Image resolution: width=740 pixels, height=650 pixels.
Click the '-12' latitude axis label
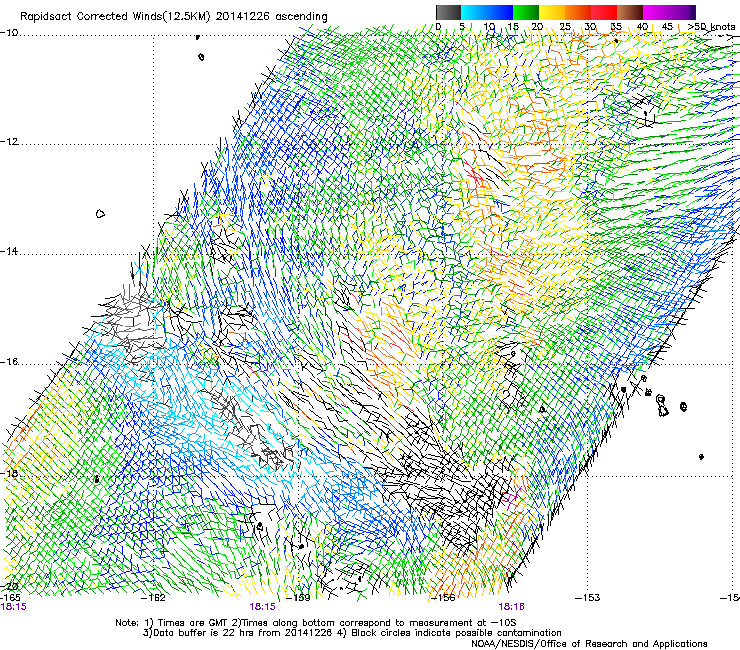[9, 142]
